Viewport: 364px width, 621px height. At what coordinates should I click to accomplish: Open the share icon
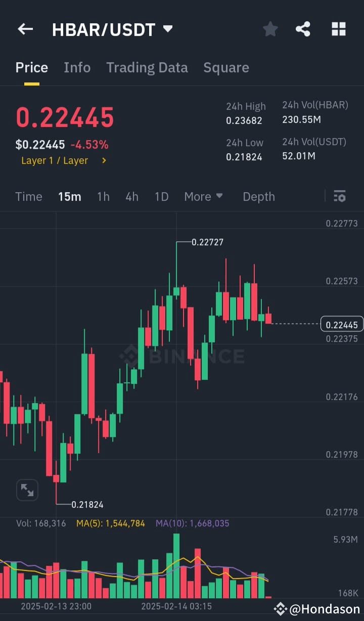(x=303, y=29)
